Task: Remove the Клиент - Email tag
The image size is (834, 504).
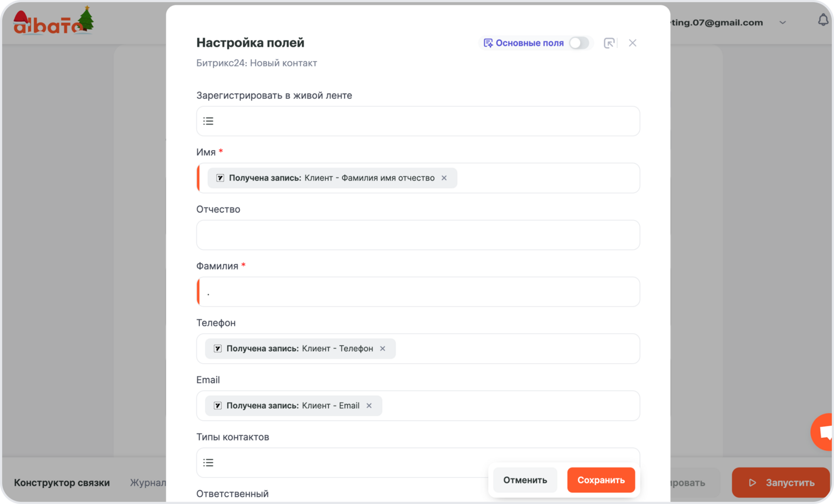Action: click(369, 405)
